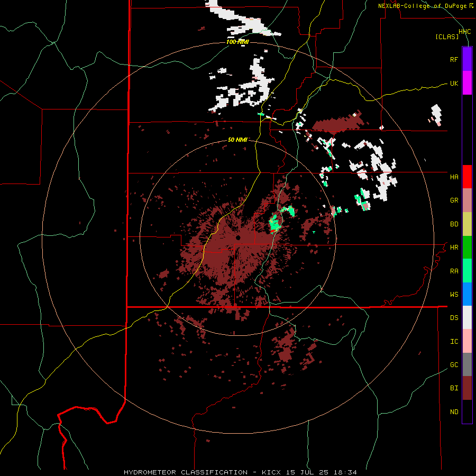The image size is (476, 476).
Task: Click the black radar site dot at center
Action: [x=238, y=237]
